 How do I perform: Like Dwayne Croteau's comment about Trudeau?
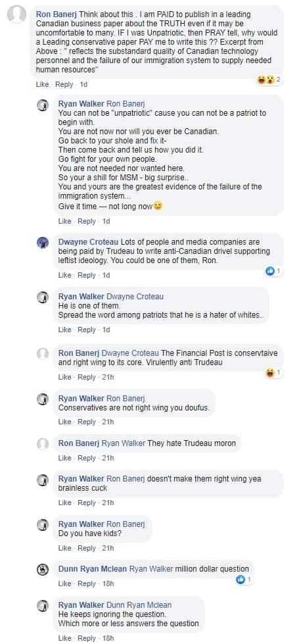pos(65,275)
